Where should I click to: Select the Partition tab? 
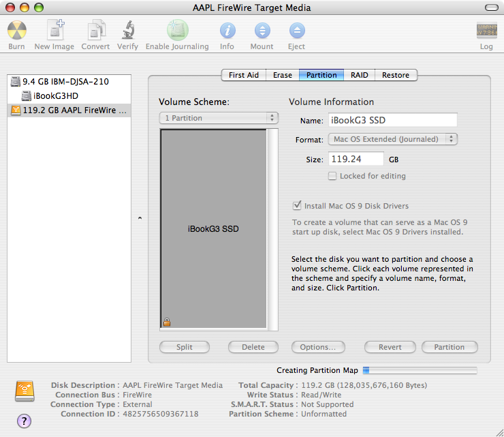tap(321, 75)
